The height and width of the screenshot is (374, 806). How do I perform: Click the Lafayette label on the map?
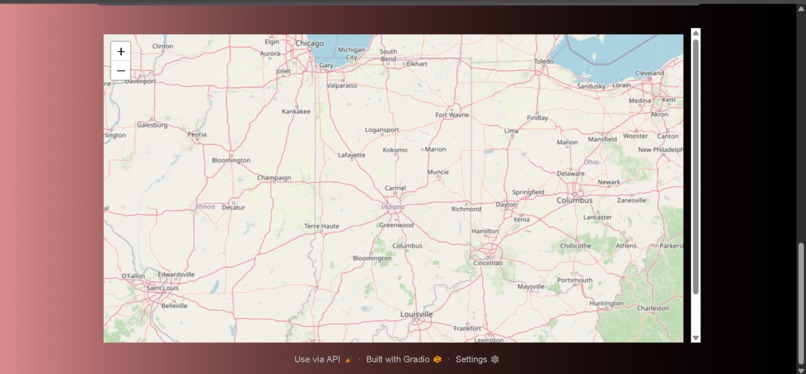(352, 155)
